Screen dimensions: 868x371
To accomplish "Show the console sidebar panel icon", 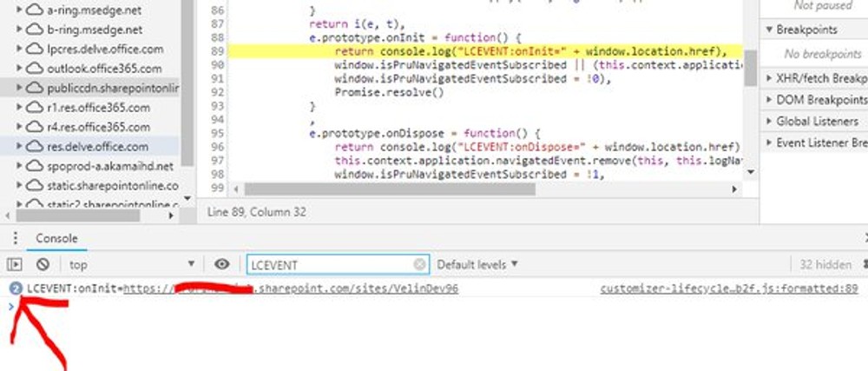I will pyautogui.click(x=15, y=265).
